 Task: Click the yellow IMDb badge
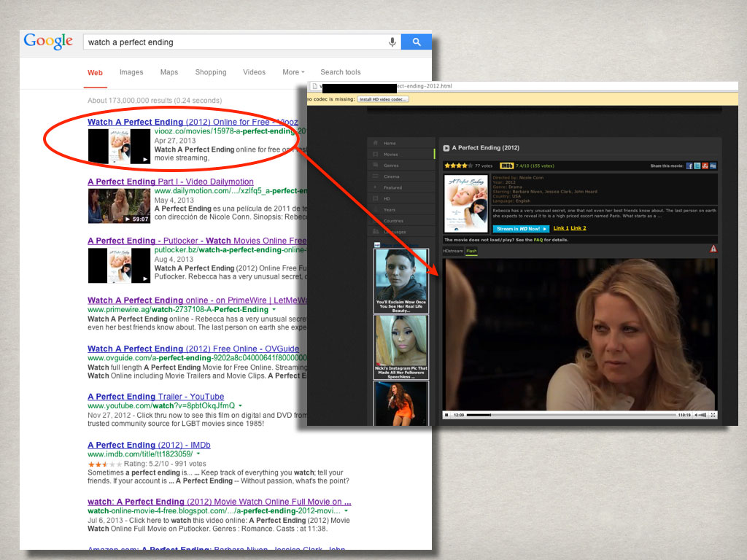(x=506, y=166)
